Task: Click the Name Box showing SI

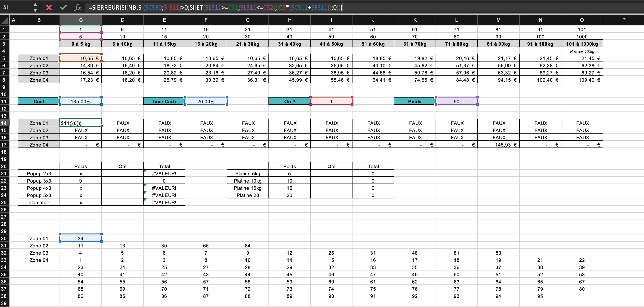Action: [x=15, y=7]
